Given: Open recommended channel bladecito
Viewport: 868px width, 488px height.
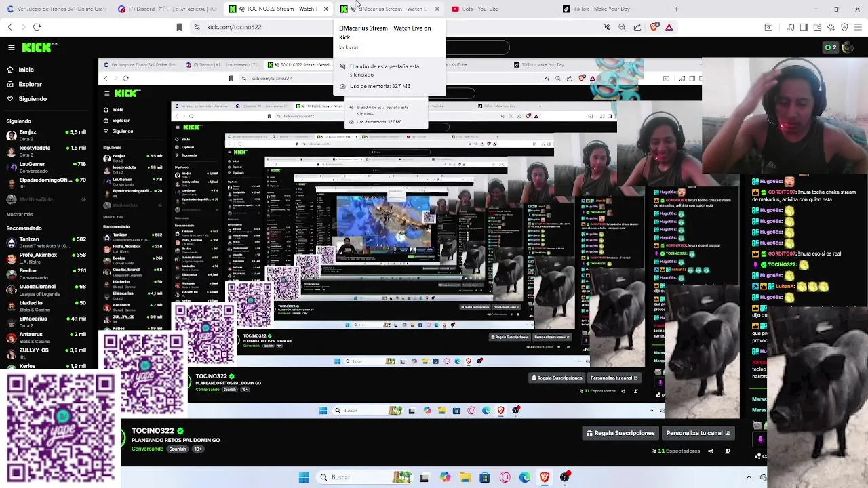Looking at the screenshot, I should pos(46,306).
